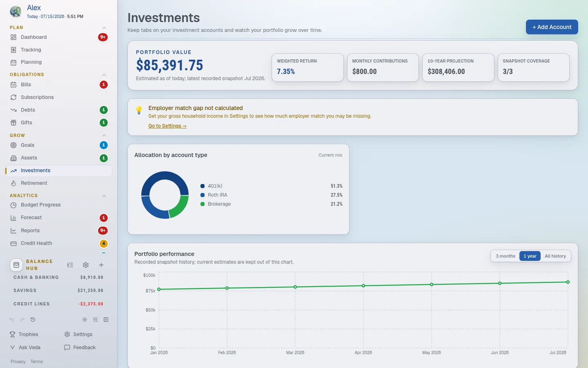Click the 51.3% allocation value
588x368 pixels.
point(336,186)
